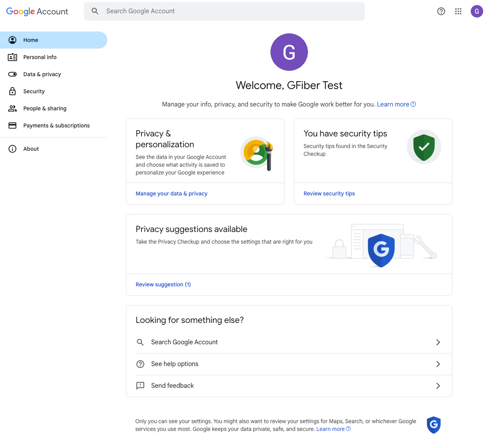
Task: Click the green security shield icon
Action: click(424, 147)
